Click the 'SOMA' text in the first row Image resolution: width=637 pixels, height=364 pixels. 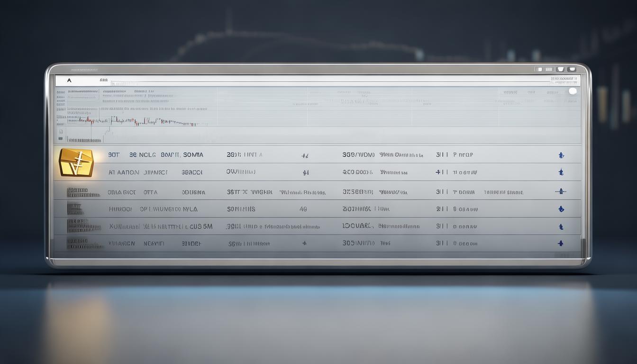(x=193, y=155)
